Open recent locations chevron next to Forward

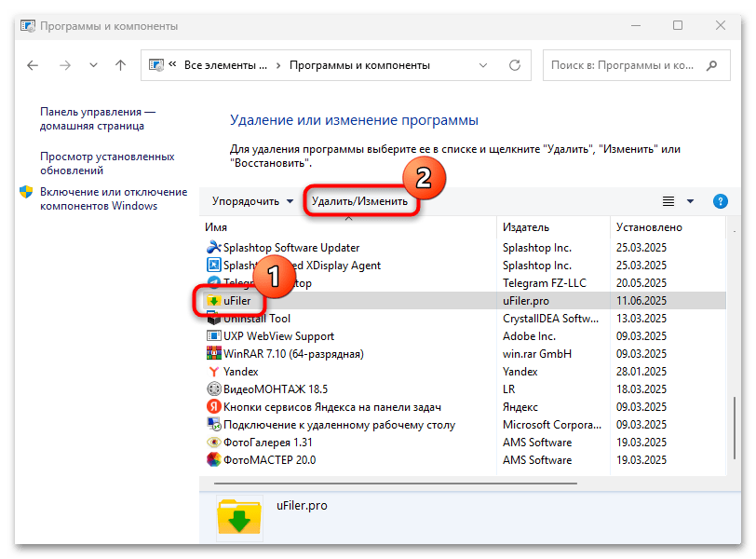tap(93, 65)
